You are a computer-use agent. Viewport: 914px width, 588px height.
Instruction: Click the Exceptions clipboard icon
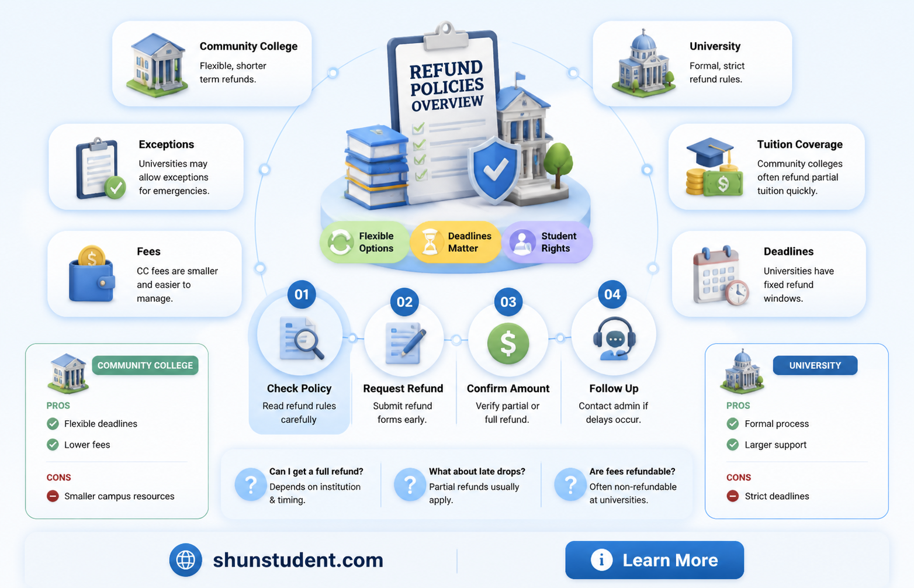[100, 169]
